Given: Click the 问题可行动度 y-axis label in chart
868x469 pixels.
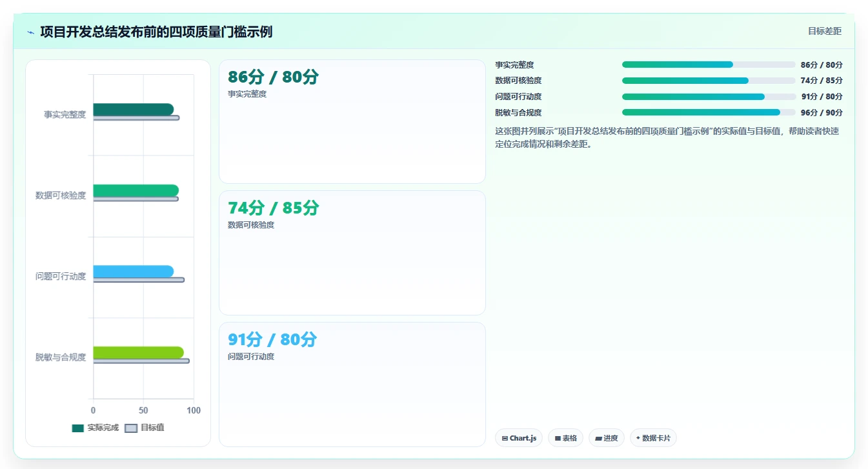Looking at the screenshot, I should pyautogui.click(x=61, y=277).
